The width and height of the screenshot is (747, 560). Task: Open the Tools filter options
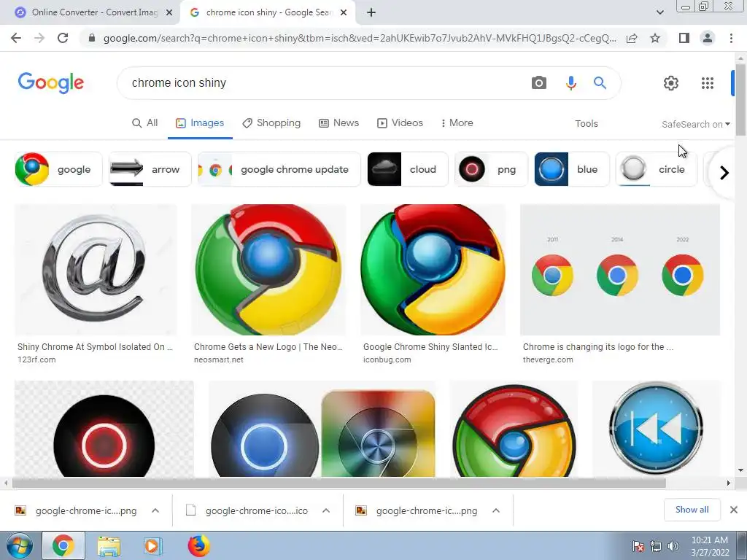click(x=586, y=124)
